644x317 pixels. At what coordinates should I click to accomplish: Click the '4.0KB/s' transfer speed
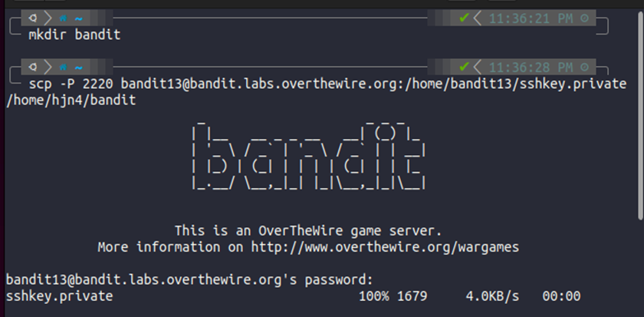492,296
